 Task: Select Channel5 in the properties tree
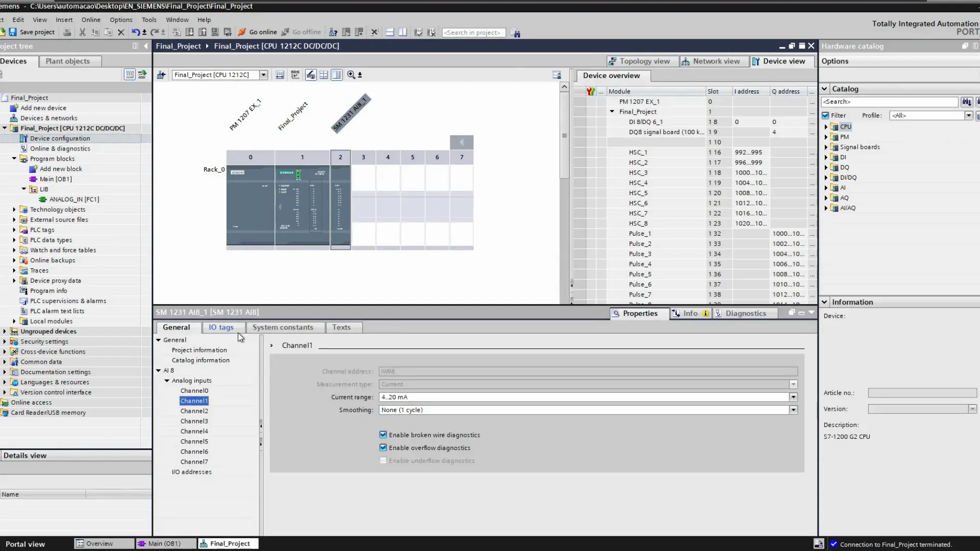click(194, 441)
